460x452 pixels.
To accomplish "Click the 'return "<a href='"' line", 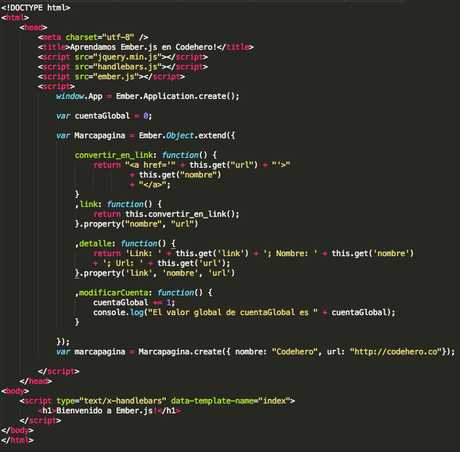I will pos(192,165).
